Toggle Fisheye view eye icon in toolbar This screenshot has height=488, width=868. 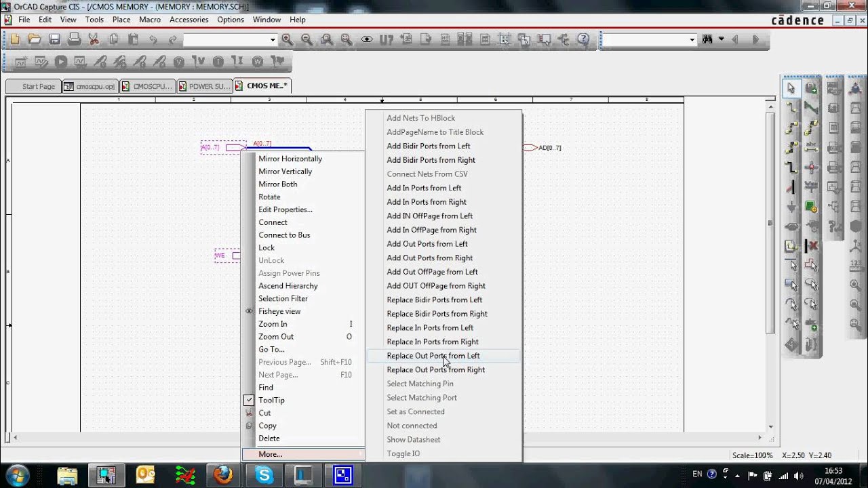(x=367, y=39)
